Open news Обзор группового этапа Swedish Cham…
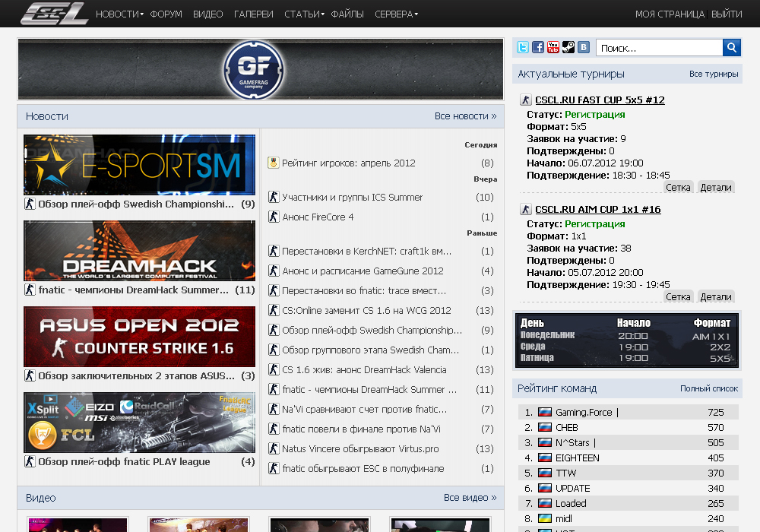Screen dimensions: 760x532 [x=371, y=350]
